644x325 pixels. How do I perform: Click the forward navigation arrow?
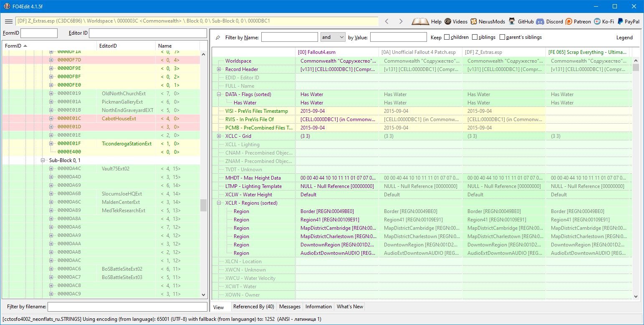[x=401, y=21]
